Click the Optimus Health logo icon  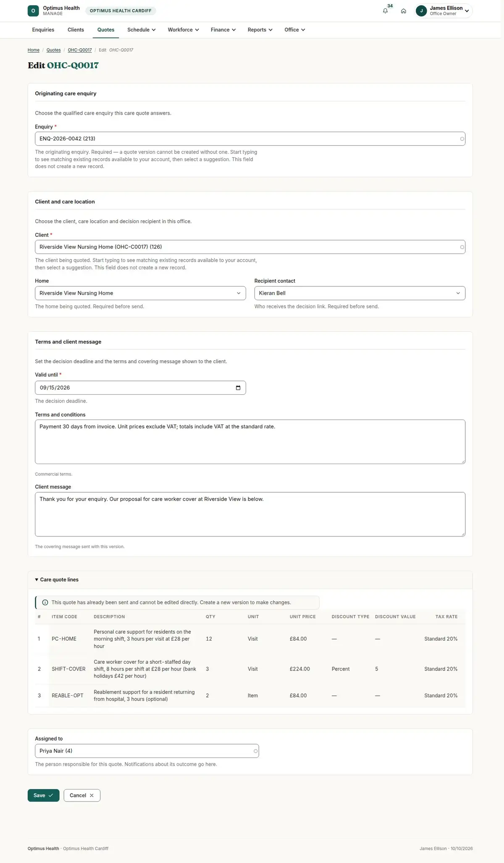(x=33, y=11)
